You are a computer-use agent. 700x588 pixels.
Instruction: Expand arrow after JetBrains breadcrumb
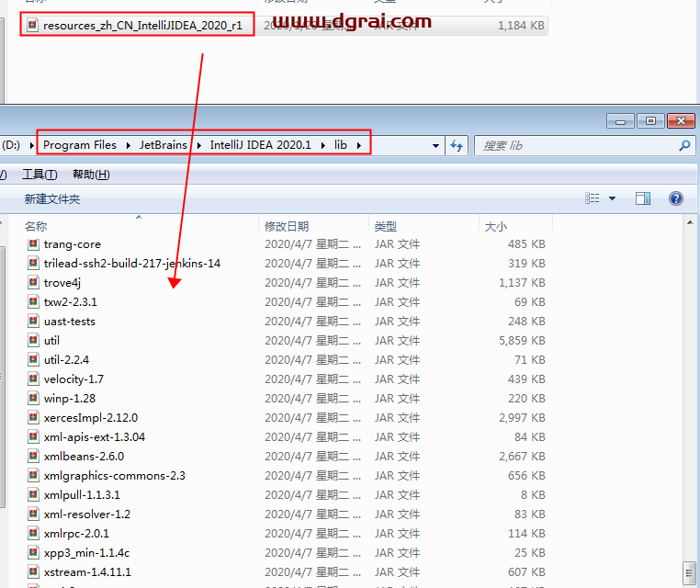click(199, 145)
